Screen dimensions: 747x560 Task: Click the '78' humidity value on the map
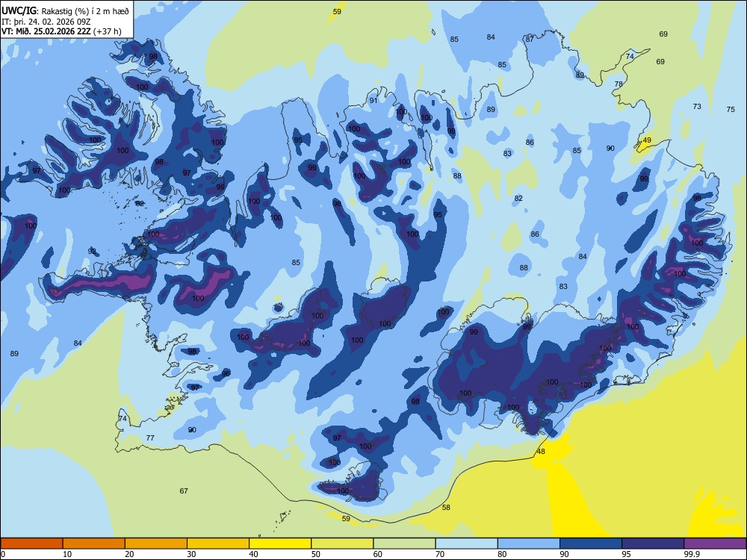(x=619, y=84)
